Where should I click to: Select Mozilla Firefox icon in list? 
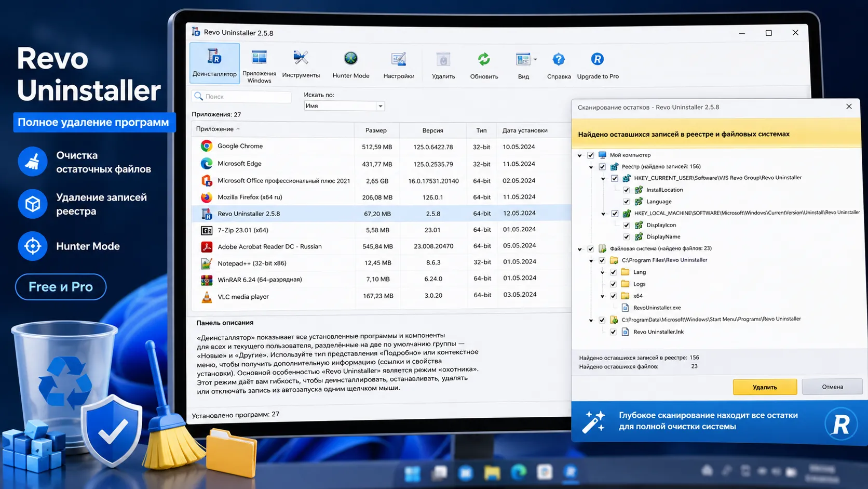[207, 197]
